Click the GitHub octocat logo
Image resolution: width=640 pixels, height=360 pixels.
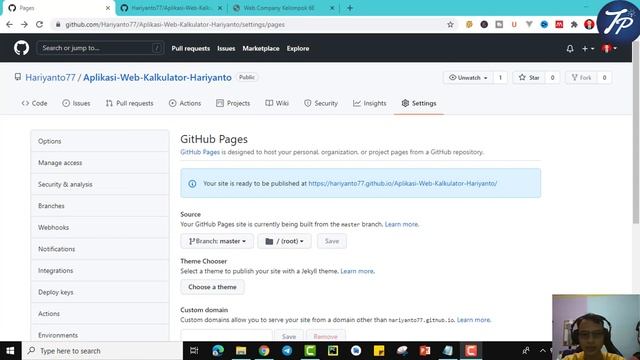21,48
